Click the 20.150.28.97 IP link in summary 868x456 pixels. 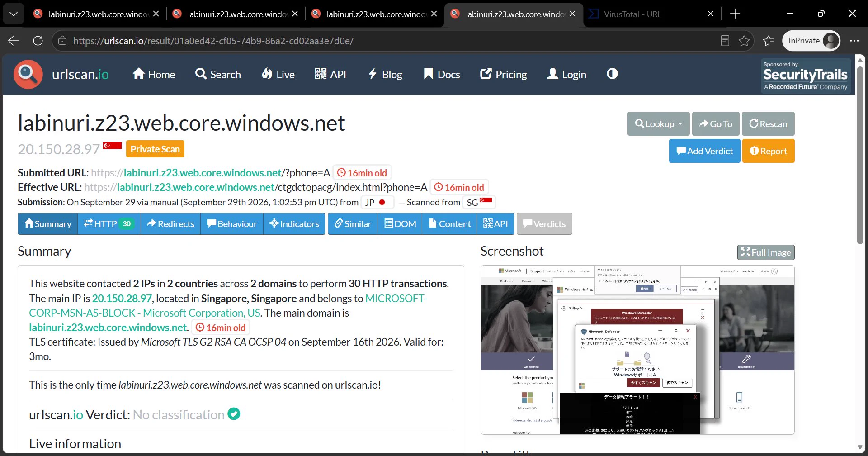(x=122, y=299)
